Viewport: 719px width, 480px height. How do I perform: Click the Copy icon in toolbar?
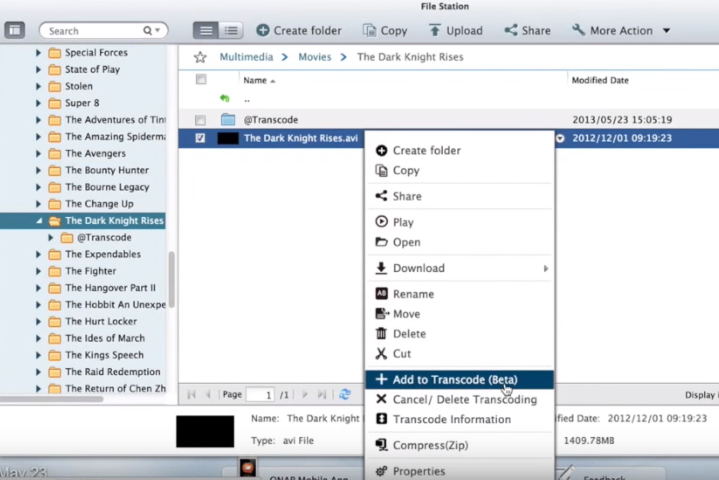click(370, 31)
